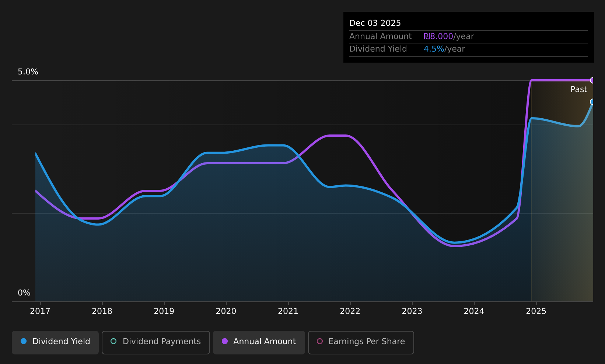Click the 2025 x-axis label

[536, 311]
